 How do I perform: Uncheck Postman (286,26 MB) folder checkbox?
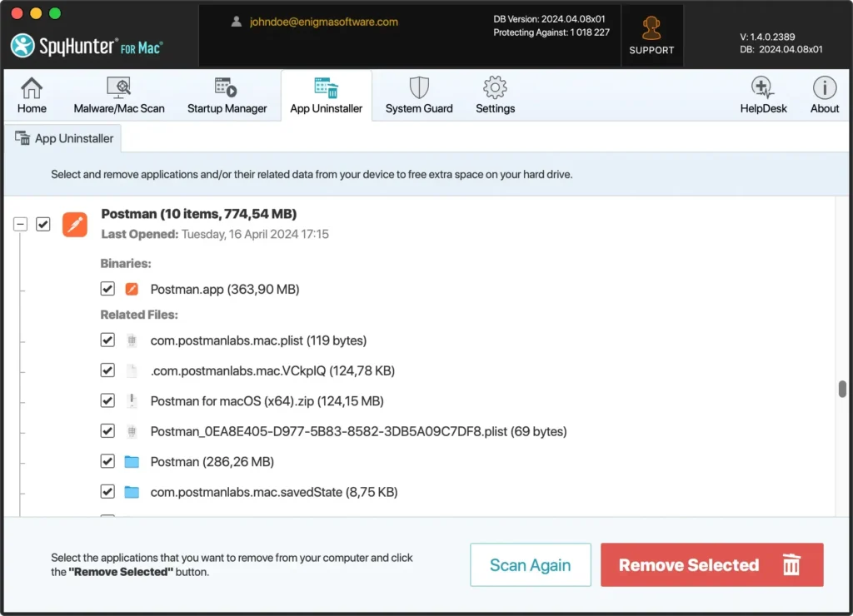click(107, 462)
